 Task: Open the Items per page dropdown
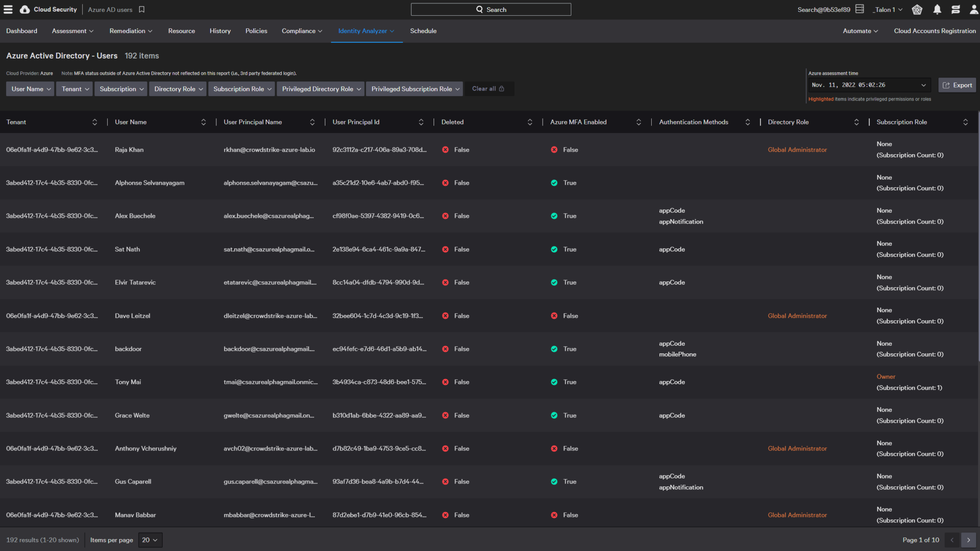(150, 540)
